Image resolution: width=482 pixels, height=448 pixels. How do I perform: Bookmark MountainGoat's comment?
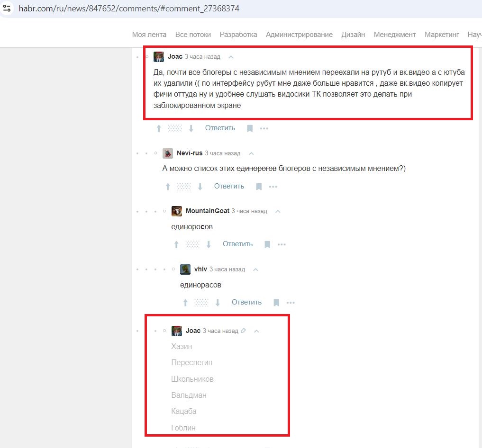pyautogui.click(x=267, y=244)
